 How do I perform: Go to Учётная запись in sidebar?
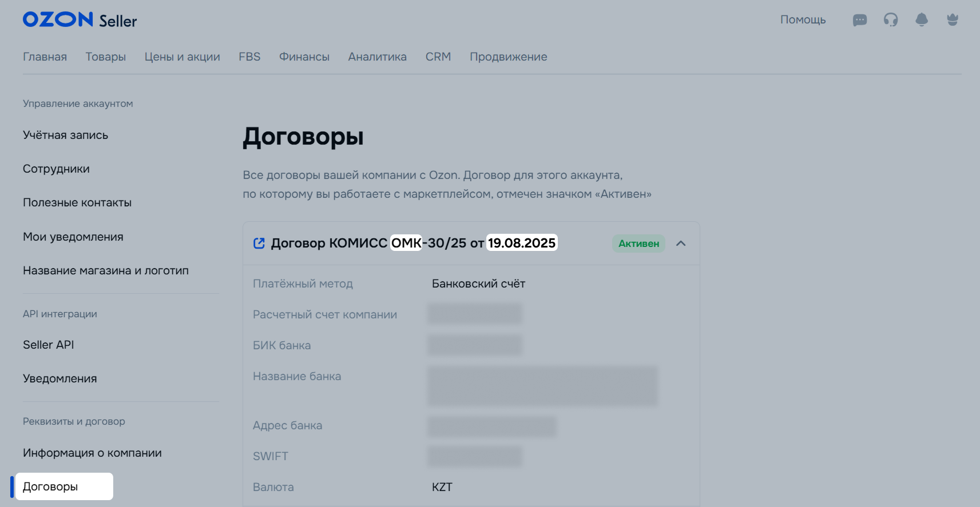66,135
